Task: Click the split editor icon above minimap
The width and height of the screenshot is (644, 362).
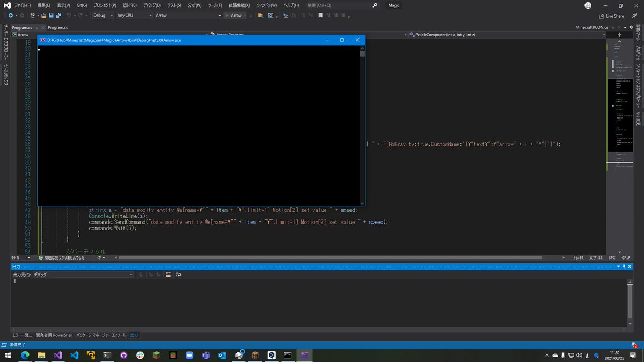Action: [620, 35]
